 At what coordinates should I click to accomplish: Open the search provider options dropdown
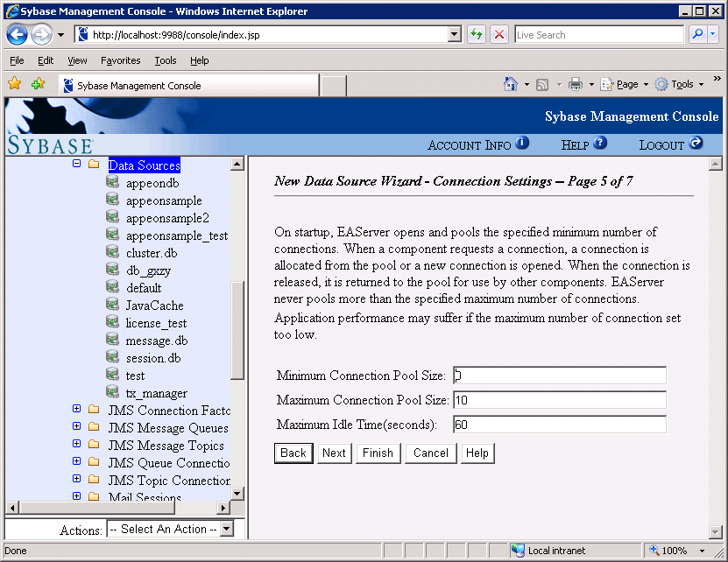(714, 34)
